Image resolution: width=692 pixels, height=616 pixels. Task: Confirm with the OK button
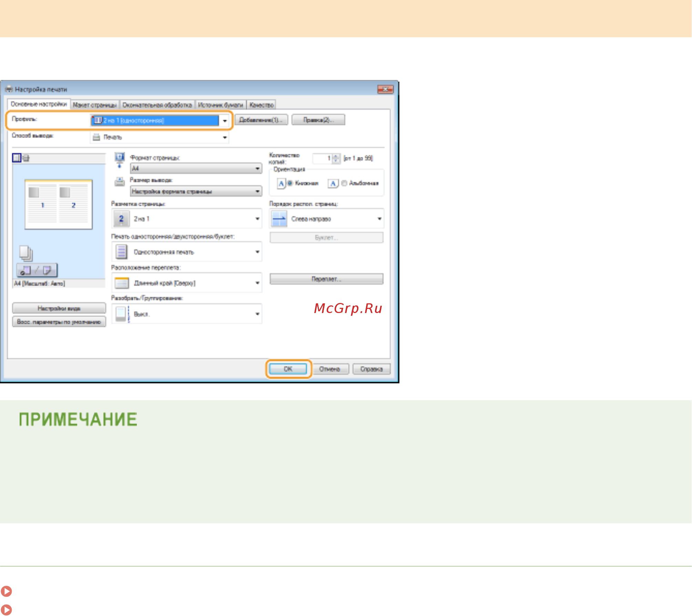point(288,369)
